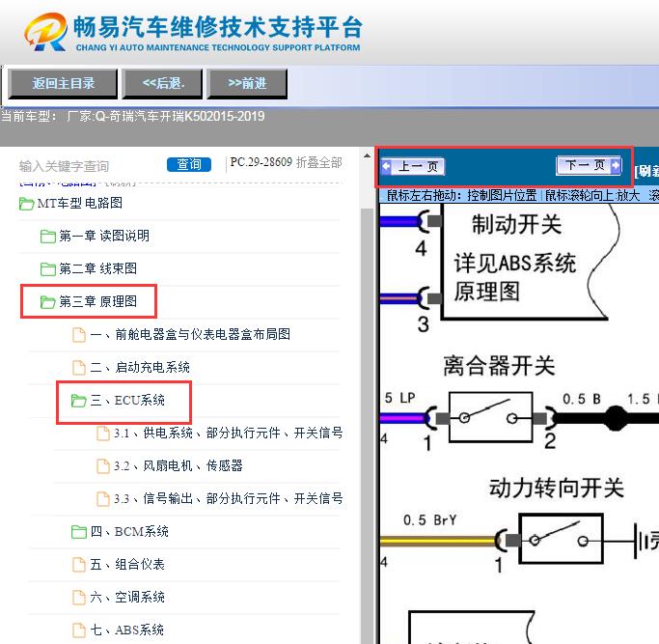
Task: Click the folder icon beside 四、BCM系统
Action: click(78, 532)
